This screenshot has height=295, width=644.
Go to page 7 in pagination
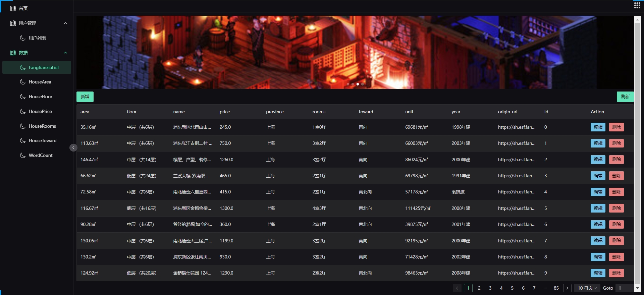534,288
